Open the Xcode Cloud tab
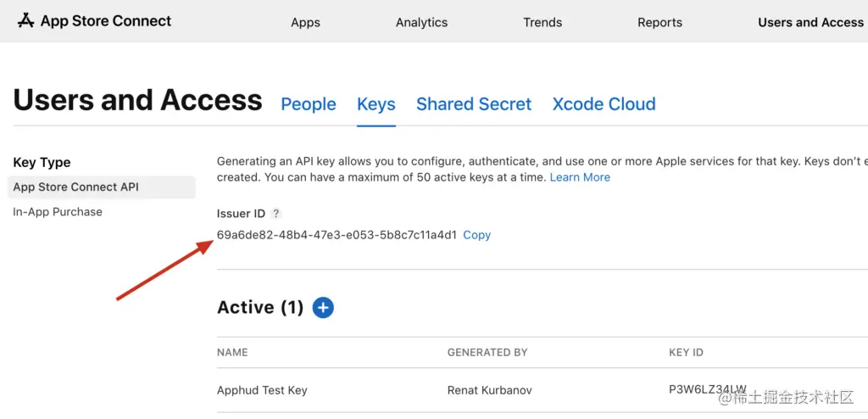The image size is (868, 419). click(x=604, y=104)
